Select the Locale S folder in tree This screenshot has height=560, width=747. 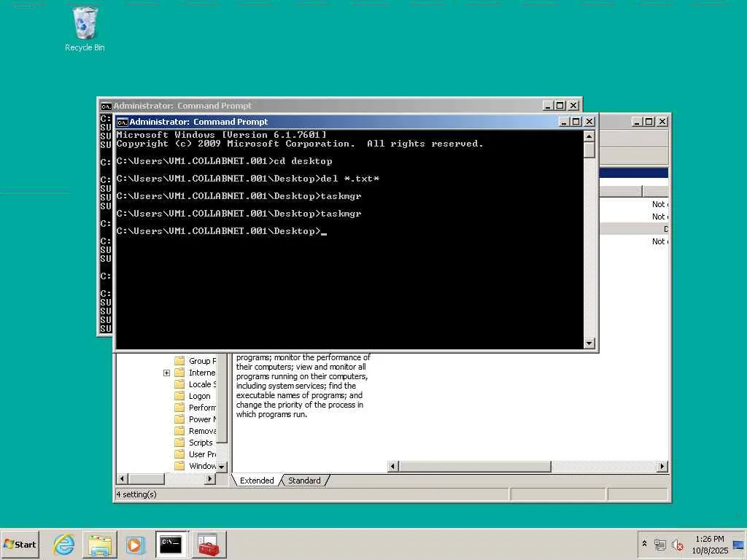(x=196, y=384)
